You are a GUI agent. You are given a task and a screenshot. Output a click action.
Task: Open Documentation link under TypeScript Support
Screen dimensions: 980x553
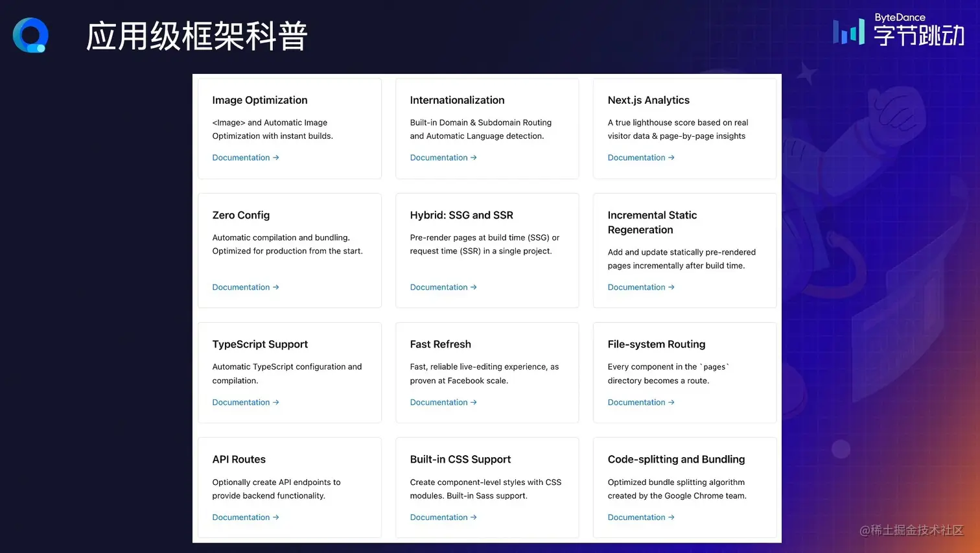pyautogui.click(x=246, y=403)
